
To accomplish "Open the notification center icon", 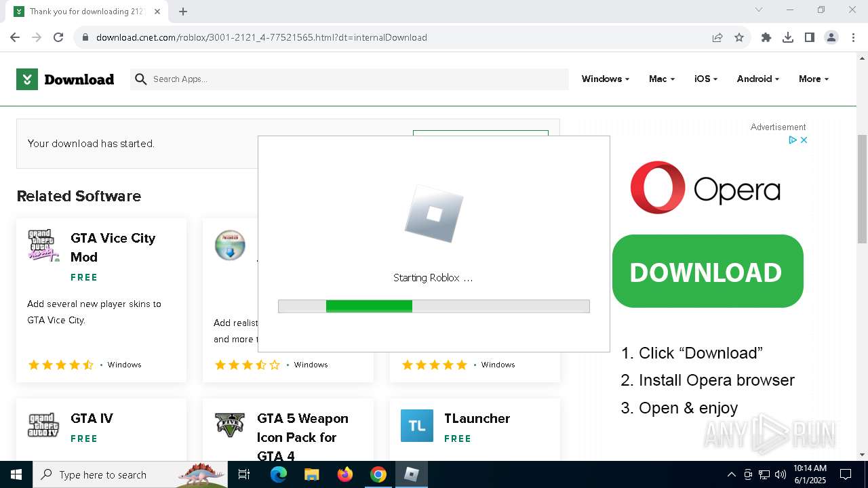I will [846, 474].
